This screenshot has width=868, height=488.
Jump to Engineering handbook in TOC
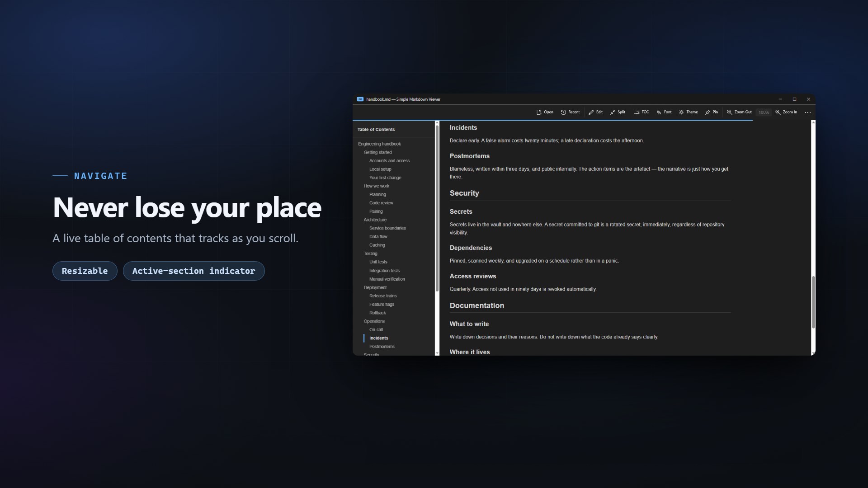pos(379,144)
